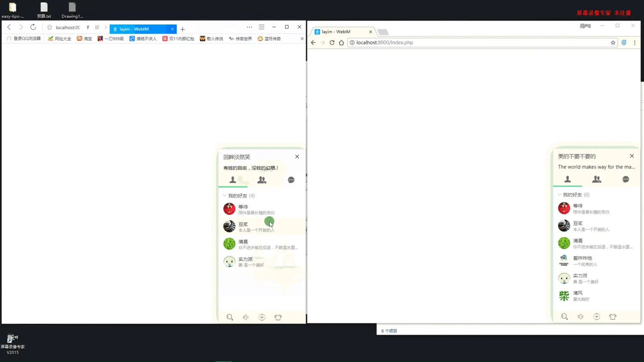Click the search icon in right layim panel
This screenshot has height=362, width=644.
click(x=565, y=317)
